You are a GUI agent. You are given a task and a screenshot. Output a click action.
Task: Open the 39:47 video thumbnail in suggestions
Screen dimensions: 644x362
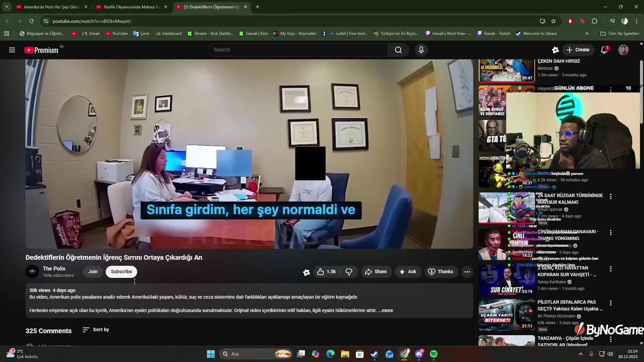click(507, 70)
